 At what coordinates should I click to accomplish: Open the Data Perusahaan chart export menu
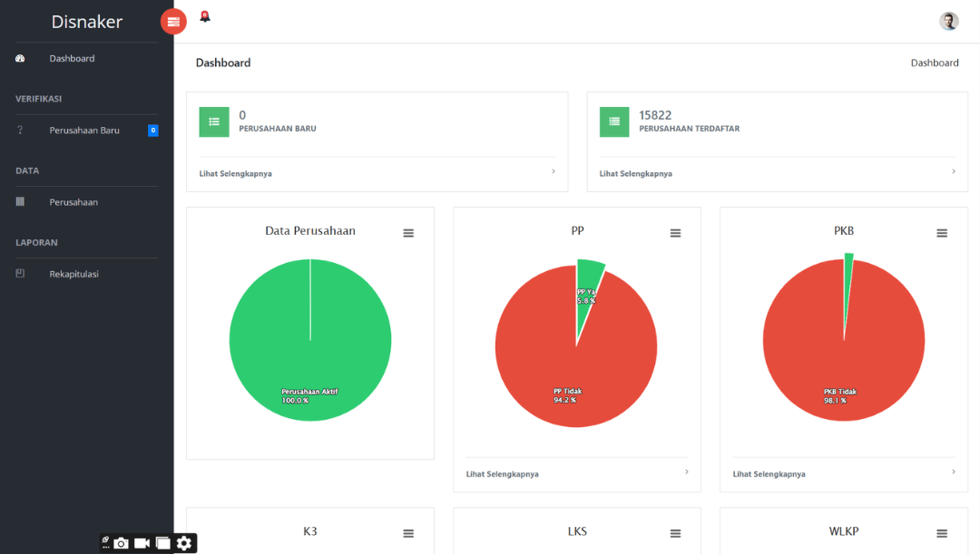click(408, 232)
